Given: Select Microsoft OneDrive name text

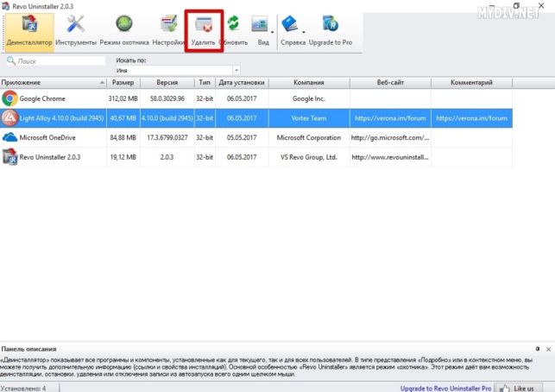Looking at the screenshot, I should (x=47, y=138).
